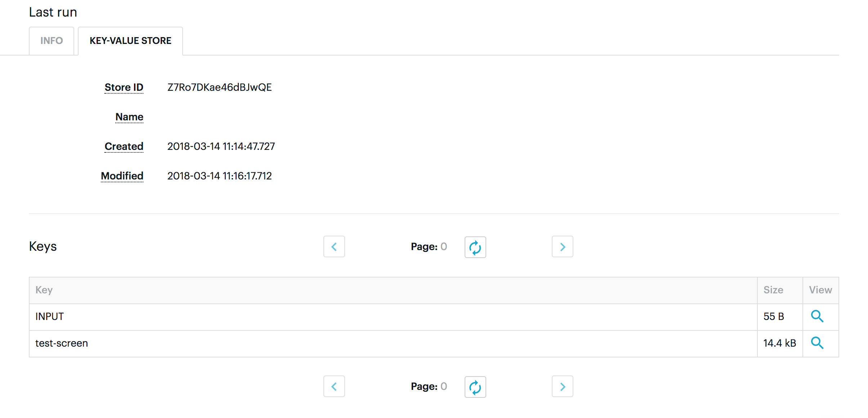The image size is (868, 418).
Task: View the test-screen key with magnifier icon
Action: click(x=817, y=343)
